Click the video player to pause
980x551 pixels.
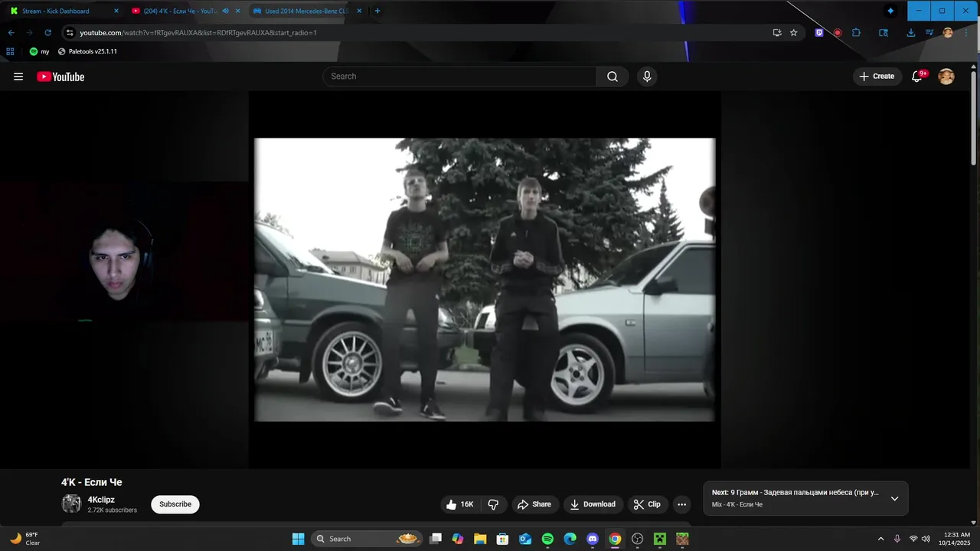tap(485, 279)
